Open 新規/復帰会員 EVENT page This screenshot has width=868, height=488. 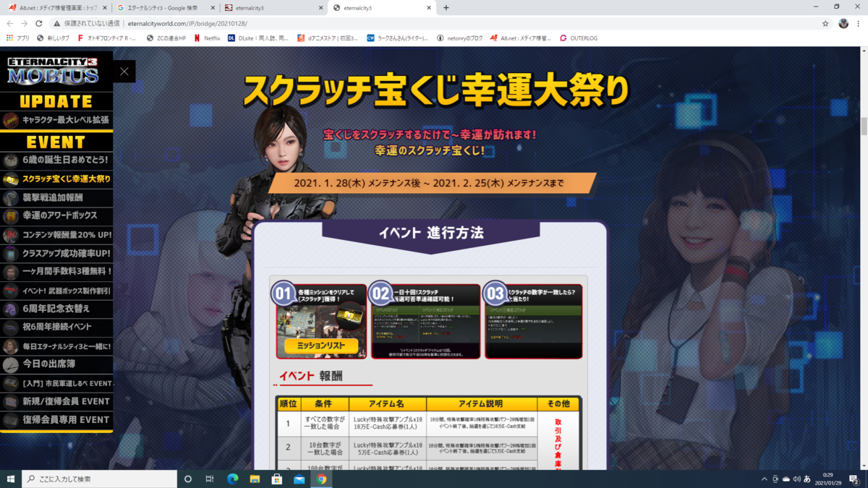[56, 401]
